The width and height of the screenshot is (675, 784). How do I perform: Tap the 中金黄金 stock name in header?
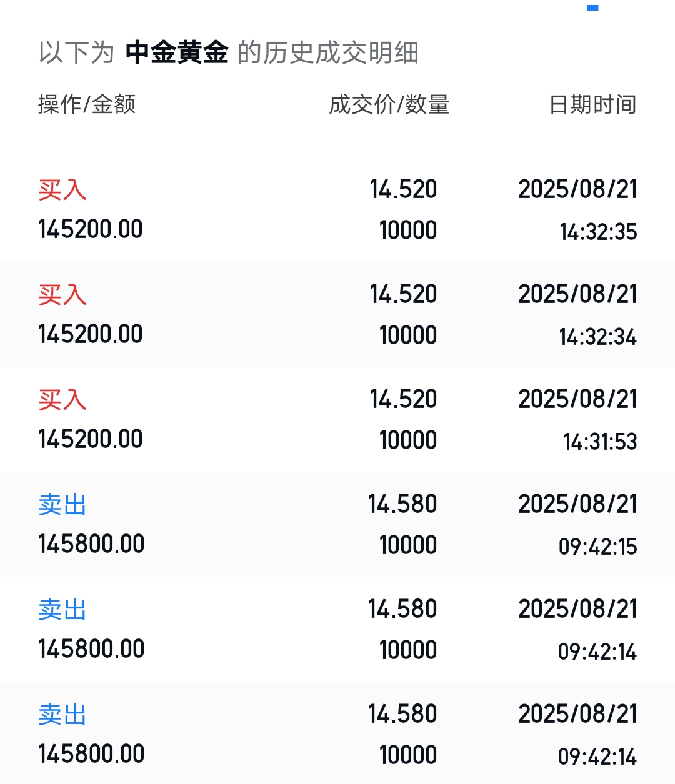coord(177,52)
